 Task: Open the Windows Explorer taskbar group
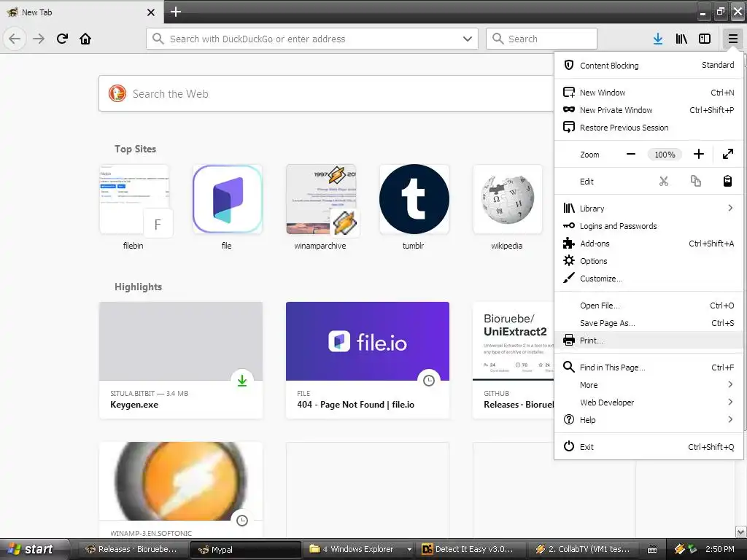[x=360, y=549]
